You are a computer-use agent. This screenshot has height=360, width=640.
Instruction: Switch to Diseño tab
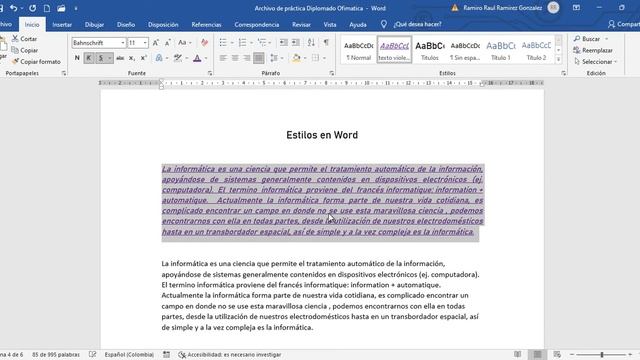pos(126,24)
